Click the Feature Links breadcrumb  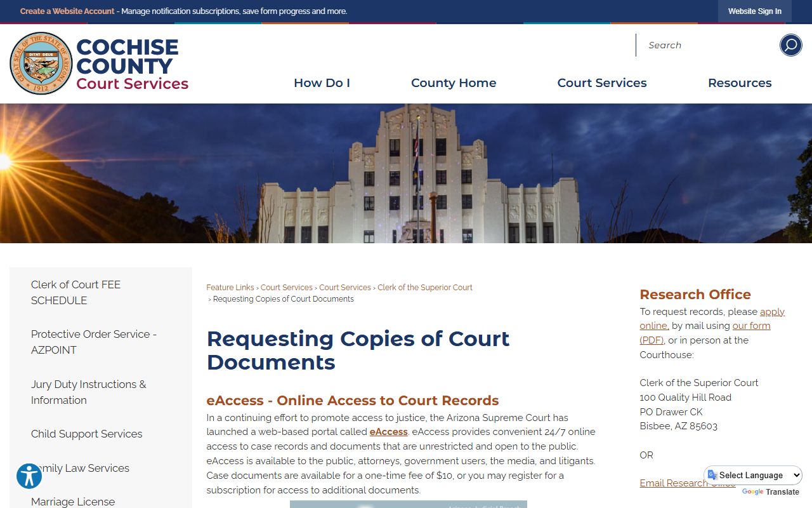230,288
